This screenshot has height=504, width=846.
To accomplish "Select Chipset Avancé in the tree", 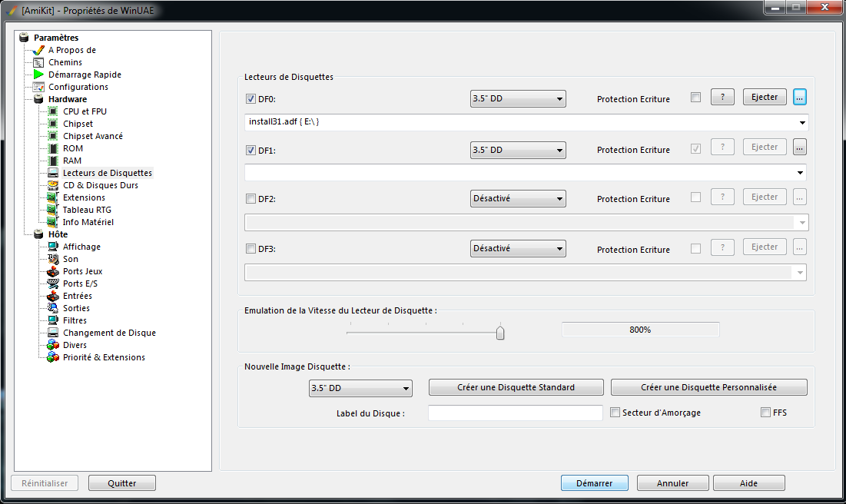I will [x=93, y=136].
